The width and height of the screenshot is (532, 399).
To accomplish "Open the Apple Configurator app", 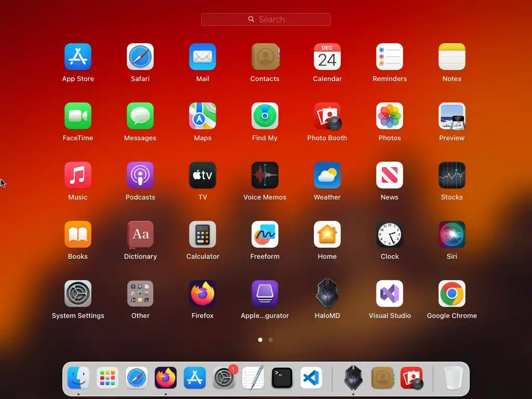I will (x=265, y=294).
